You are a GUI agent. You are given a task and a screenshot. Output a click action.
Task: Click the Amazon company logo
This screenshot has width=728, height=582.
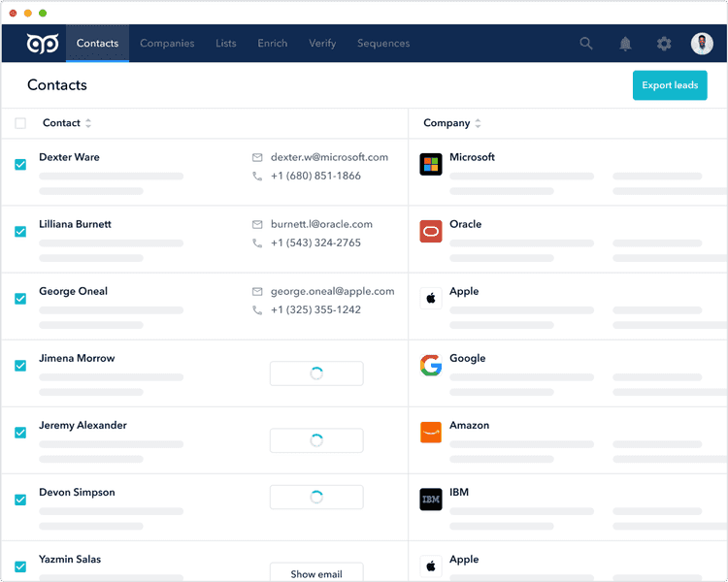(431, 432)
